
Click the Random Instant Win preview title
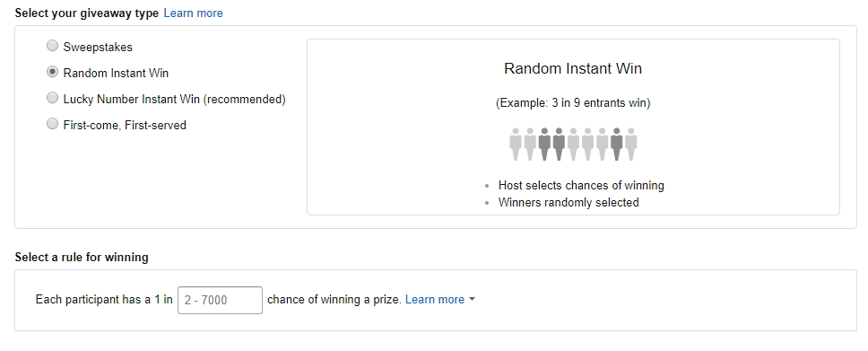coord(573,69)
